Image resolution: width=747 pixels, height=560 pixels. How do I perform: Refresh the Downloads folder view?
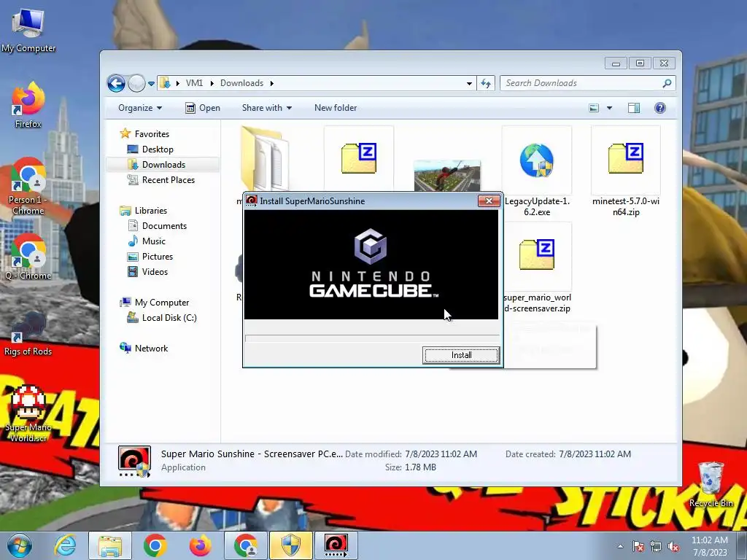(485, 83)
